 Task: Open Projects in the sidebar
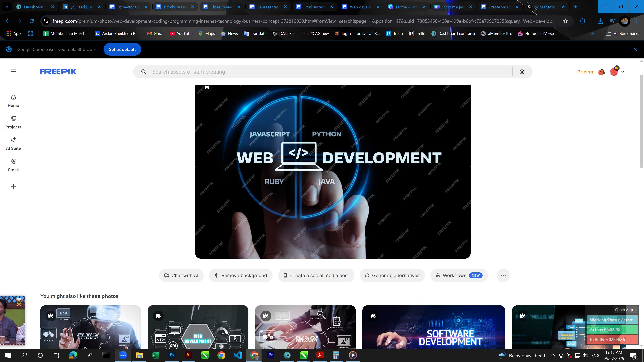pos(13,122)
